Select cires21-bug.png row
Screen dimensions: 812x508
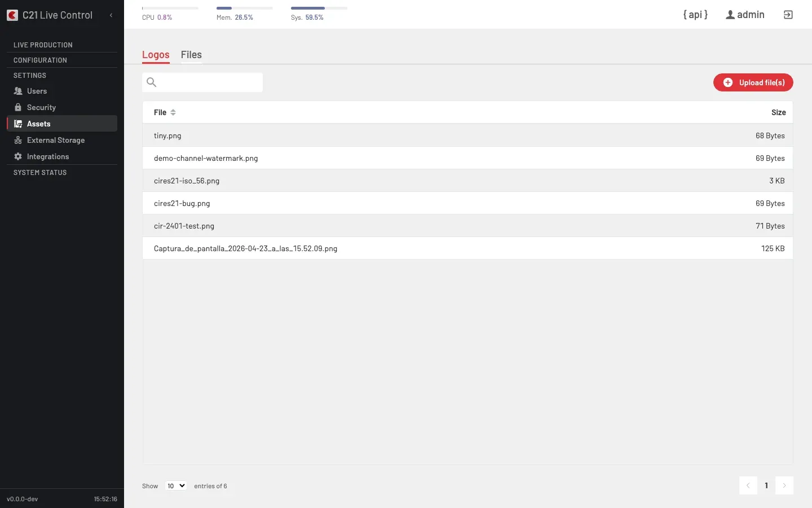(x=467, y=203)
